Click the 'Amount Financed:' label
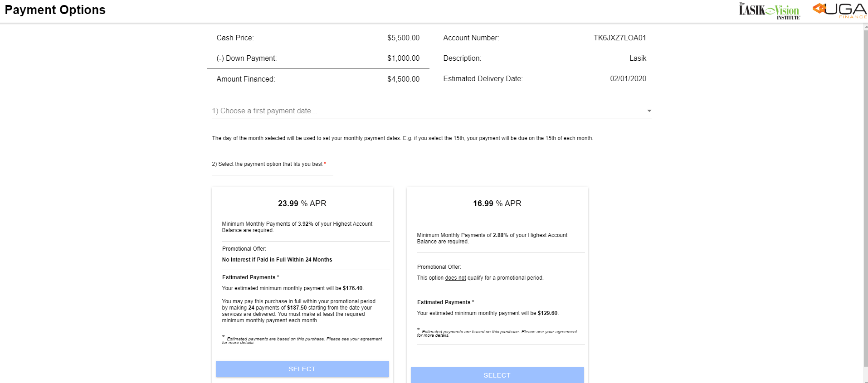 (x=245, y=79)
